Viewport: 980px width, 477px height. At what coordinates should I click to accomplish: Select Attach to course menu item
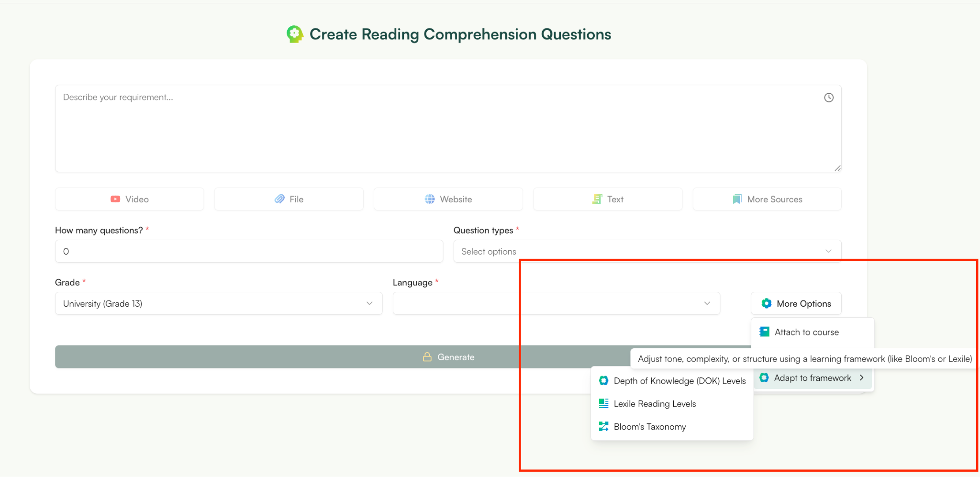pyautogui.click(x=813, y=332)
